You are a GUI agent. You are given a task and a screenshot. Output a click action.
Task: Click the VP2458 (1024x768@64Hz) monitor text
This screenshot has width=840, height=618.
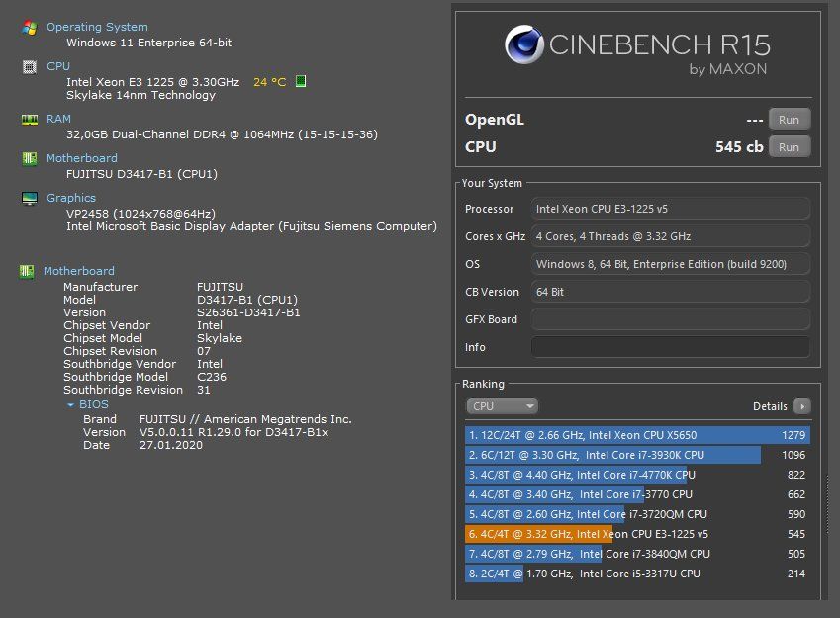coord(140,214)
